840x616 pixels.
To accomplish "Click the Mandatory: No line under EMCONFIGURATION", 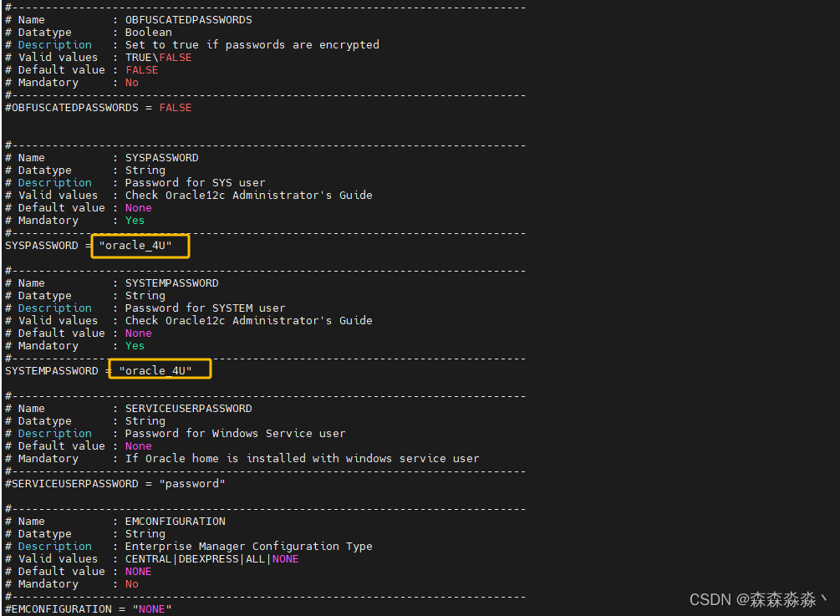I will click(71, 583).
